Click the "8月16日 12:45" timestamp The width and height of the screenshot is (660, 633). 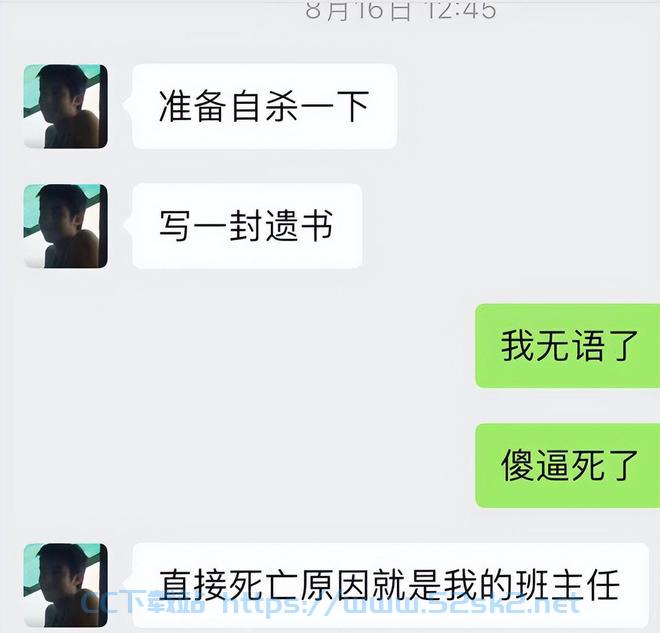click(x=400, y=10)
